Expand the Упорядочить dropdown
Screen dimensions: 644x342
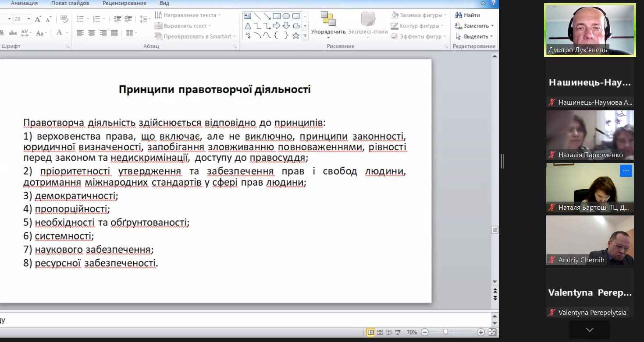coord(328,37)
